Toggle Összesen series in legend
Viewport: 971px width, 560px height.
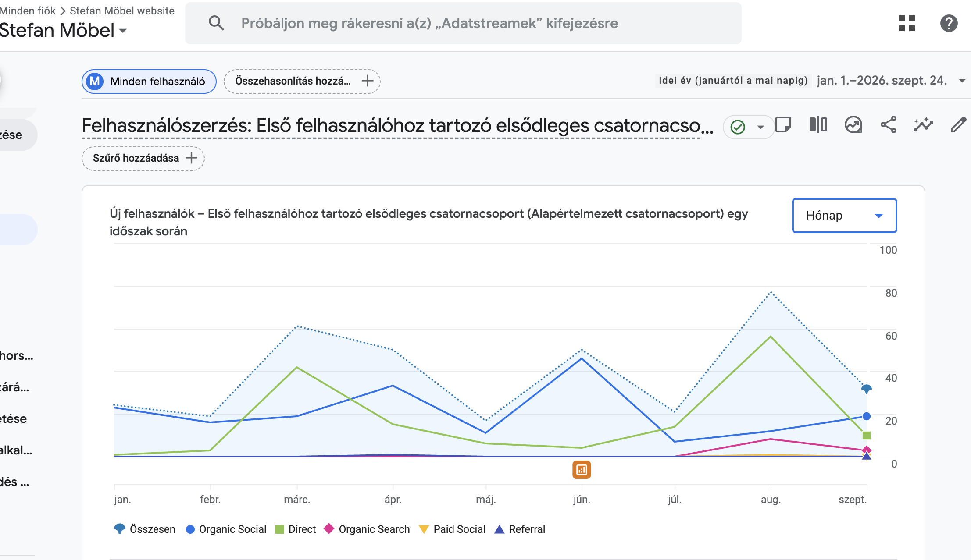pyautogui.click(x=144, y=529)
